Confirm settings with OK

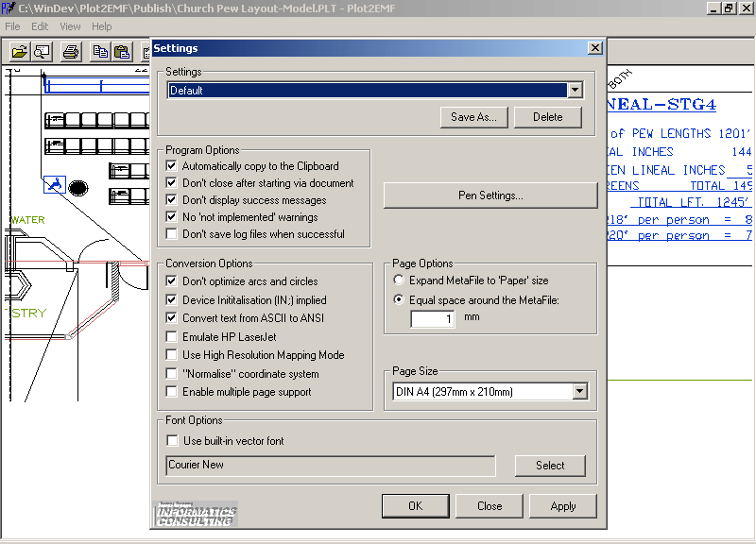pyautogui.click(x=416, y=506)
